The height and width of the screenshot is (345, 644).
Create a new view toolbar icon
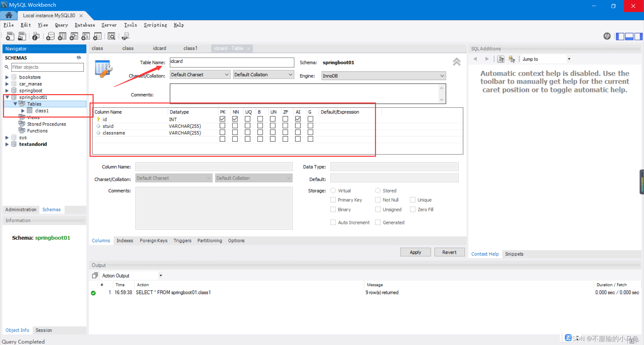tap(74, 36)
